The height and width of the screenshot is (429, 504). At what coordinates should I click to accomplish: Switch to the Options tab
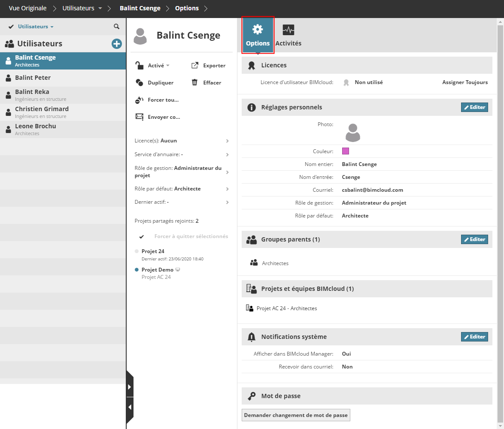pyautogui.click(x=258, y=35)
